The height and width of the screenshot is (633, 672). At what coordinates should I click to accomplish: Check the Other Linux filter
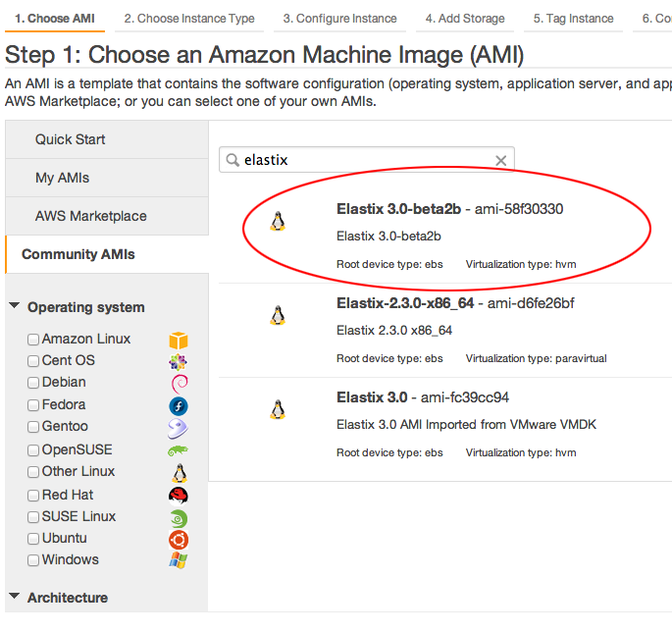point(33,472)
